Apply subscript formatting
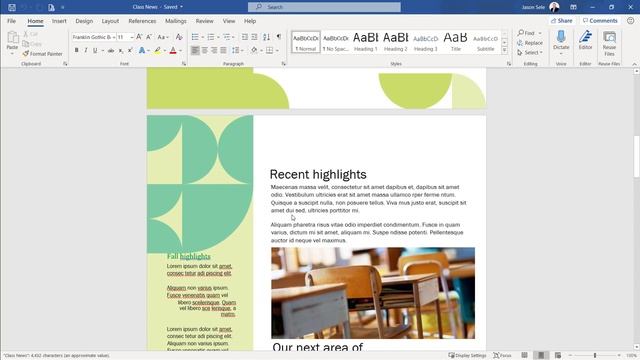This screenshot has height=360, width=640. pos(121,51)
